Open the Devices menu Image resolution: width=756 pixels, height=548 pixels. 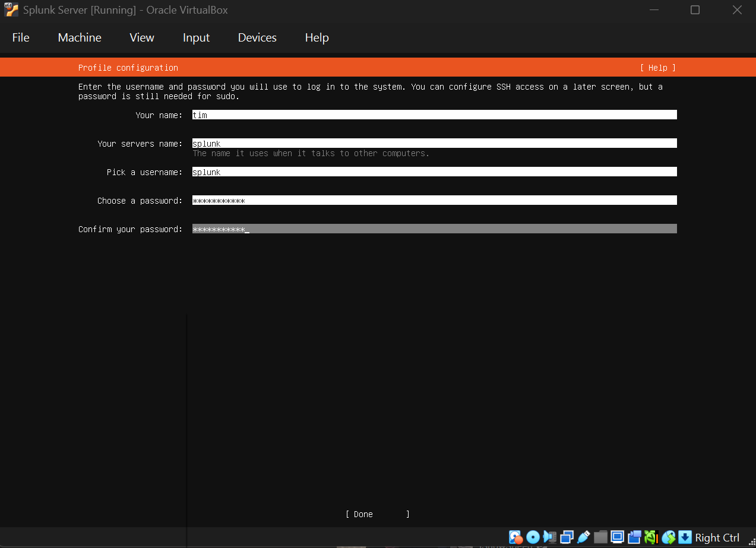257,37
